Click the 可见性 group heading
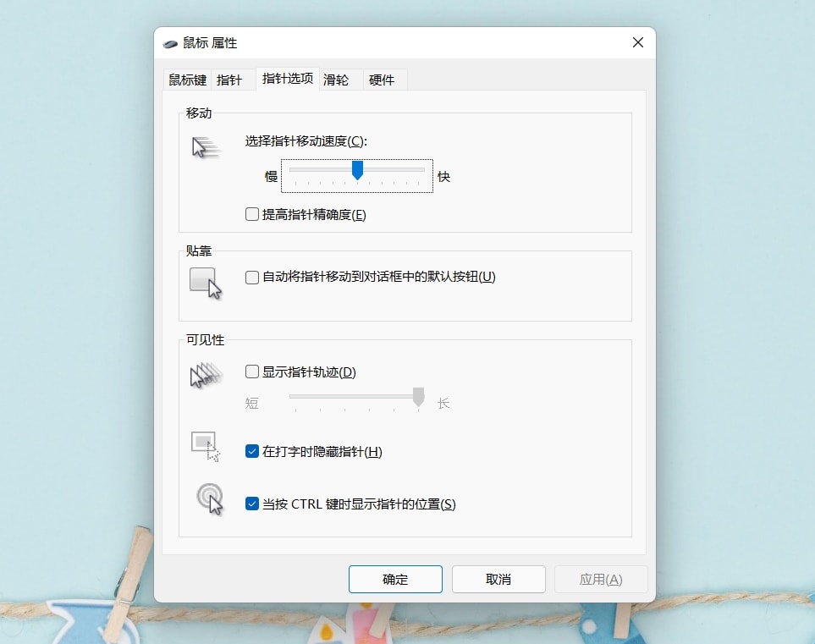This screenshot has width=815, height=644. tap(206, 340)
